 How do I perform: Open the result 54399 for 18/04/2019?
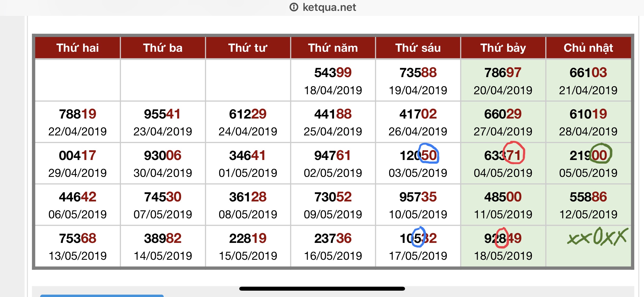click(x=333, y=73)
